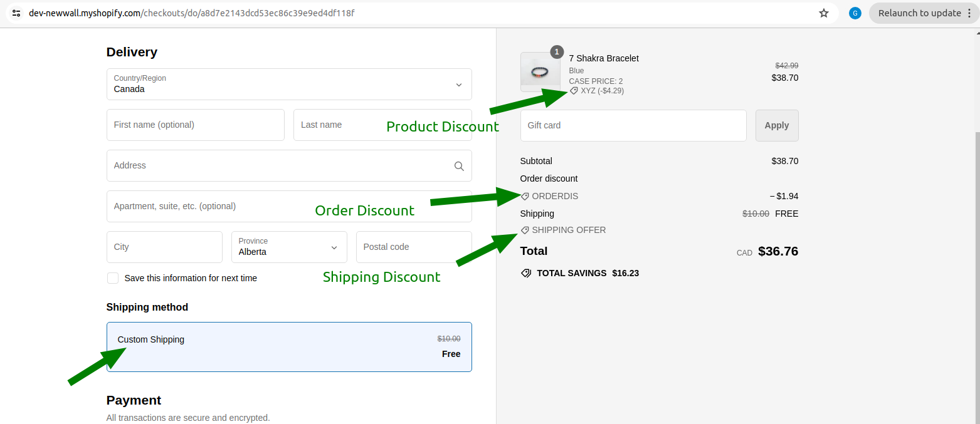Click the First name field

196,125
